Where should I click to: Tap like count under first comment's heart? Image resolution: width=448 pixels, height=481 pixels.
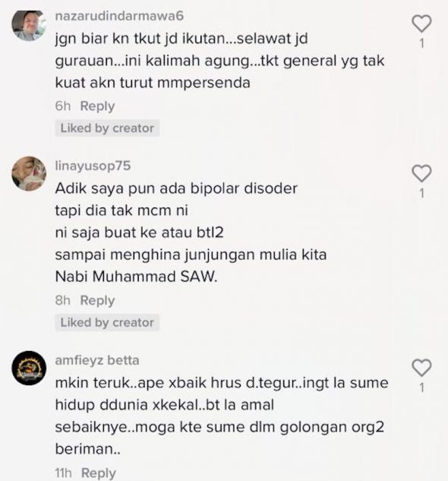coord(422,43)
